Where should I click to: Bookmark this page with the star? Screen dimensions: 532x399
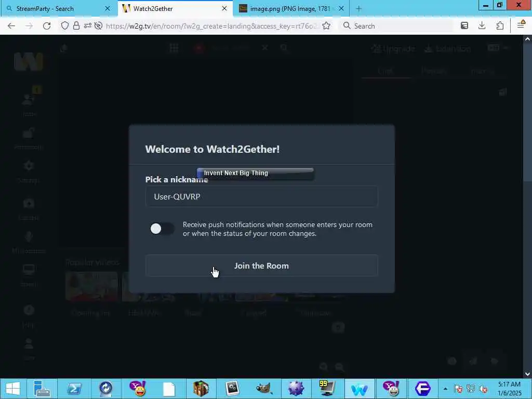326,26
